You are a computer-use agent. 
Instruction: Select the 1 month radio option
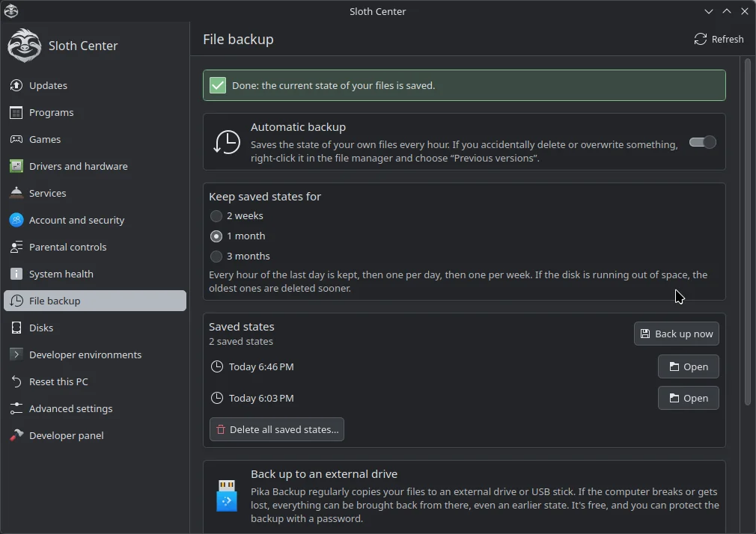216,236
